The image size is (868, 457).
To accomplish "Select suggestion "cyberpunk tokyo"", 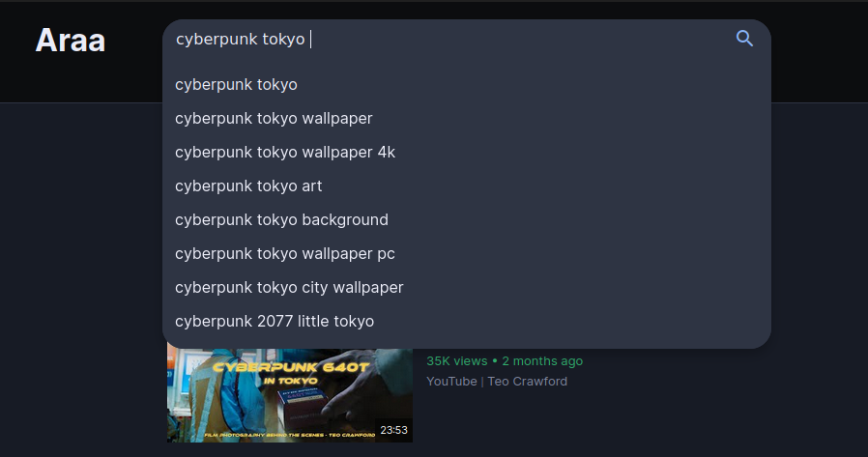I will (x=467, y=85).
